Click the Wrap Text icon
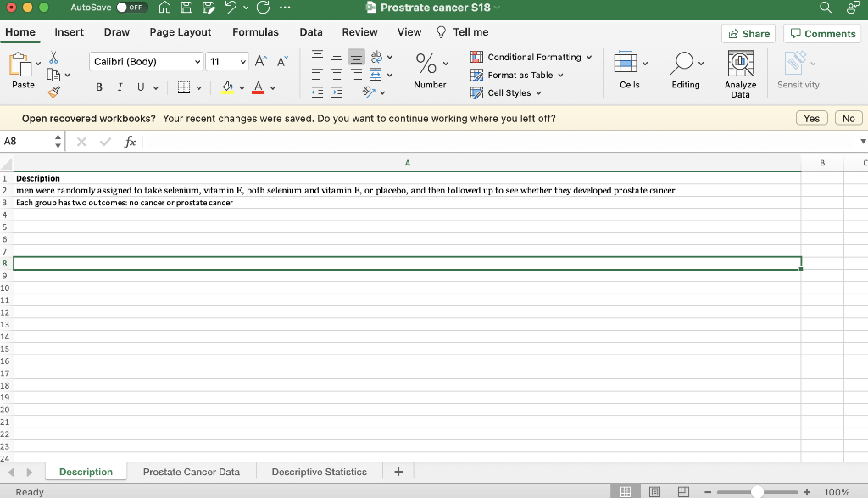This screenshot has width=868, height=498. (376, 57)
